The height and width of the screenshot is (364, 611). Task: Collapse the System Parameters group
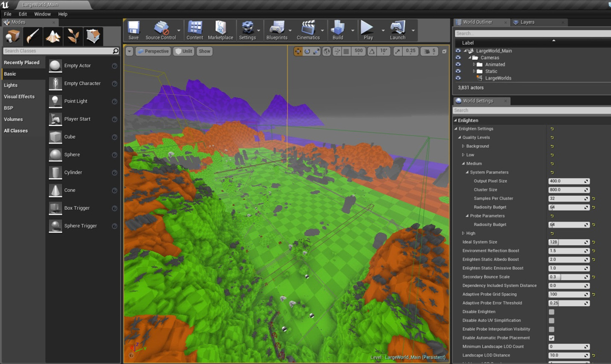point(467,172)
